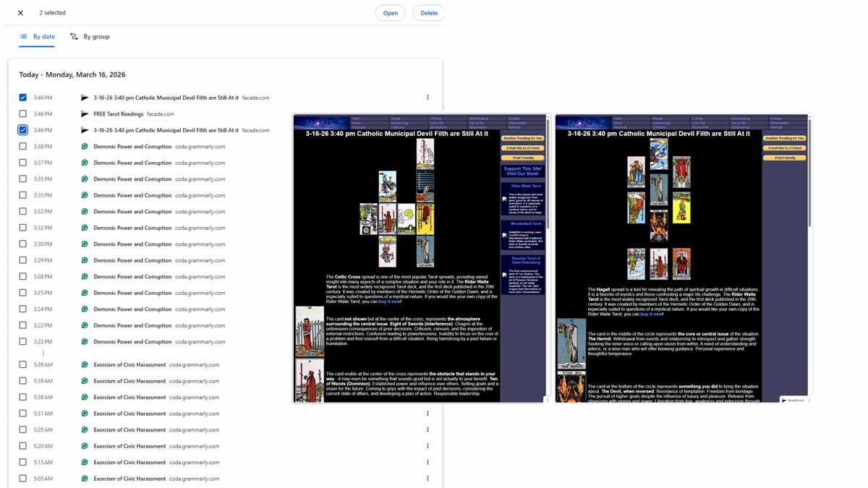The height and width of the screenshot is (488, 868).
Task: Expand the three-dot menu on the 5:05 AM entry
Action: click(x=427, y=479)
